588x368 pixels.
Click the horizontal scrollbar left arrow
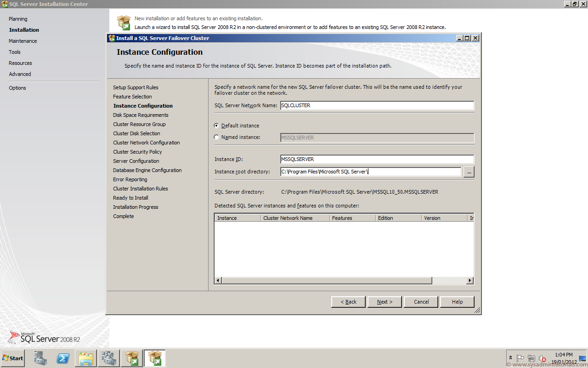[219, 281]
